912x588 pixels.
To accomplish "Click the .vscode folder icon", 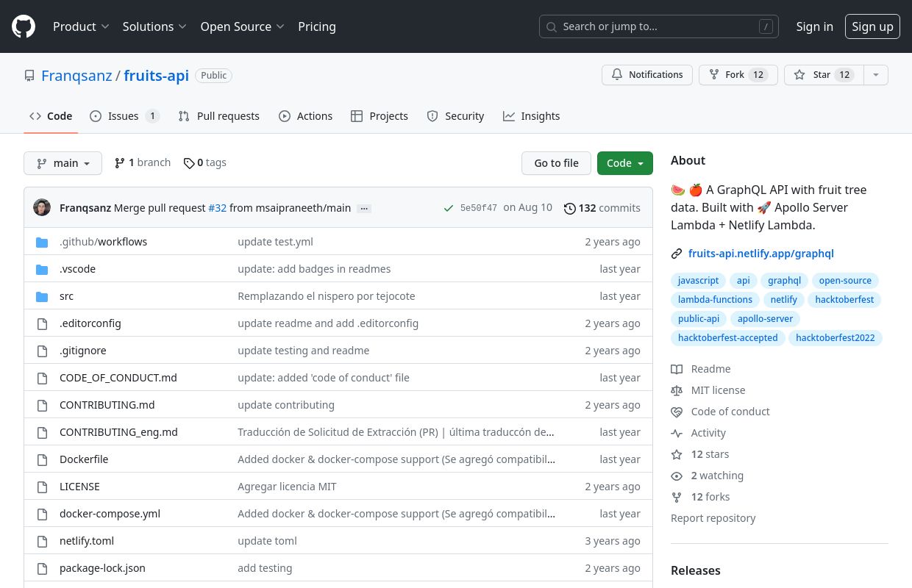I will 42,270.
